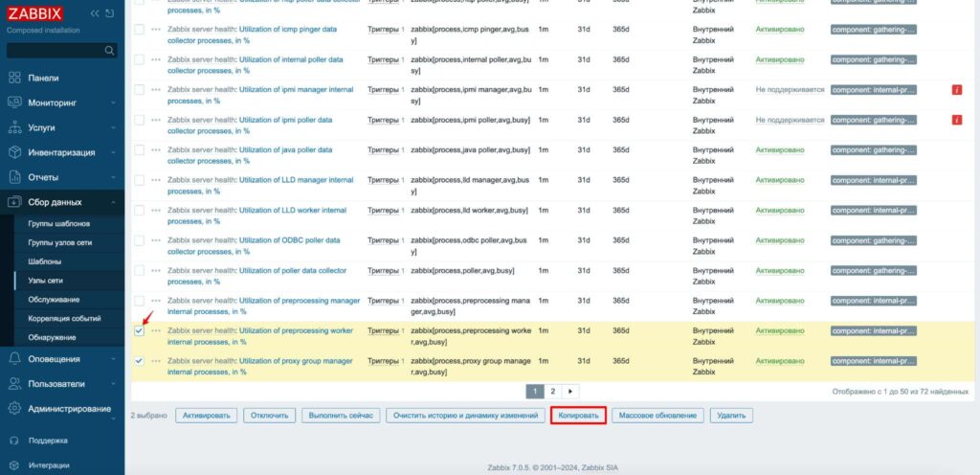The image size is (980, 475).
Task: Open three-dot menu for internal poller item
Action: tap(156, 59)
